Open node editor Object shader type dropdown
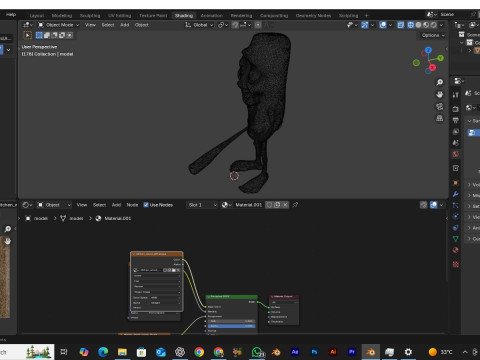The image size is (480, 360). click(54, 205)
